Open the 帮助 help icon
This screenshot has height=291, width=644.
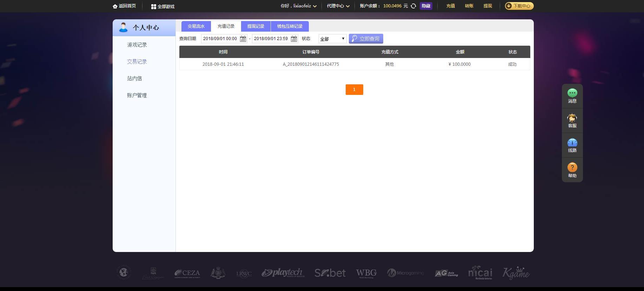pyautogui.click(x=572, y=168)
